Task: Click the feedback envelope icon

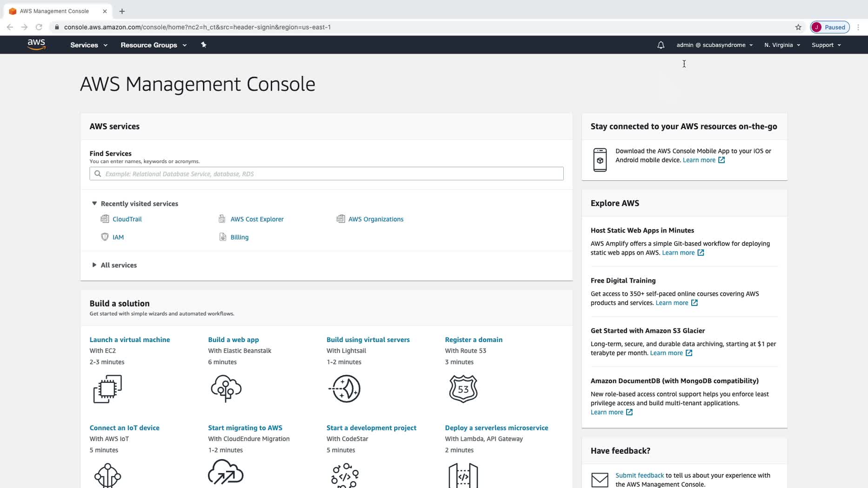Action: [x=600, y=480]
